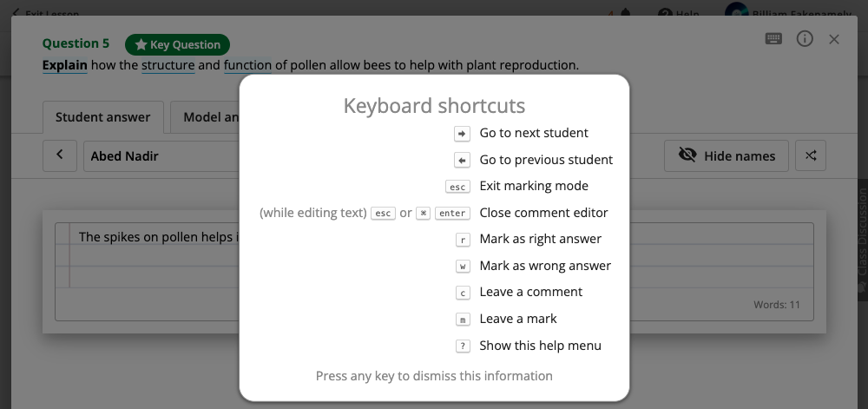Shuffle the student order
Image resolution: width=868 pixels, height=409 pixels.
click(811, 155)
